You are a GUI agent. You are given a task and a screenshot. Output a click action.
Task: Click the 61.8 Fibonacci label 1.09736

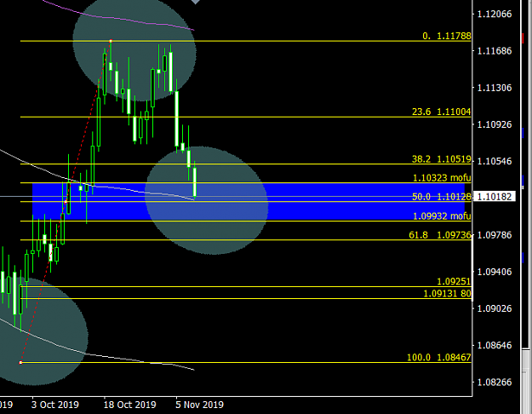pyautogui.click(x=440, y=234)
